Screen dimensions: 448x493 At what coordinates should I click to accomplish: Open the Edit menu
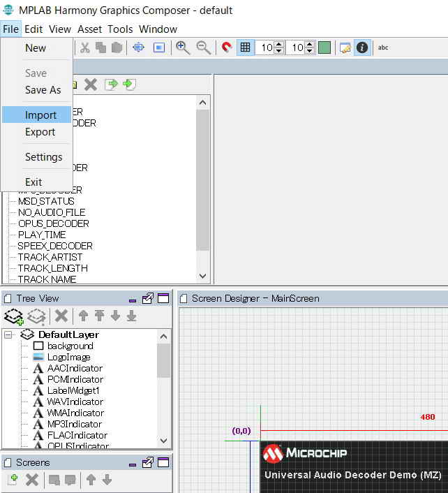tap(33, 29)
